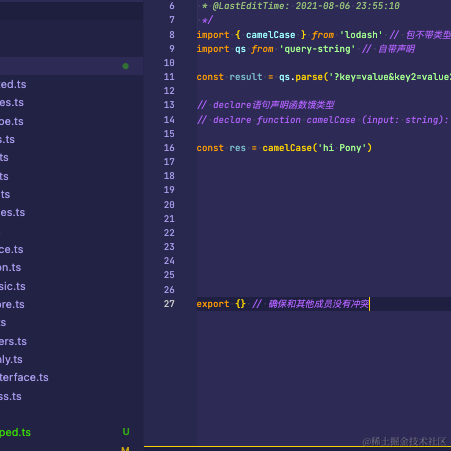Click line number 16 in the gutter
451x451 pixels.
(x=169, y=148)
